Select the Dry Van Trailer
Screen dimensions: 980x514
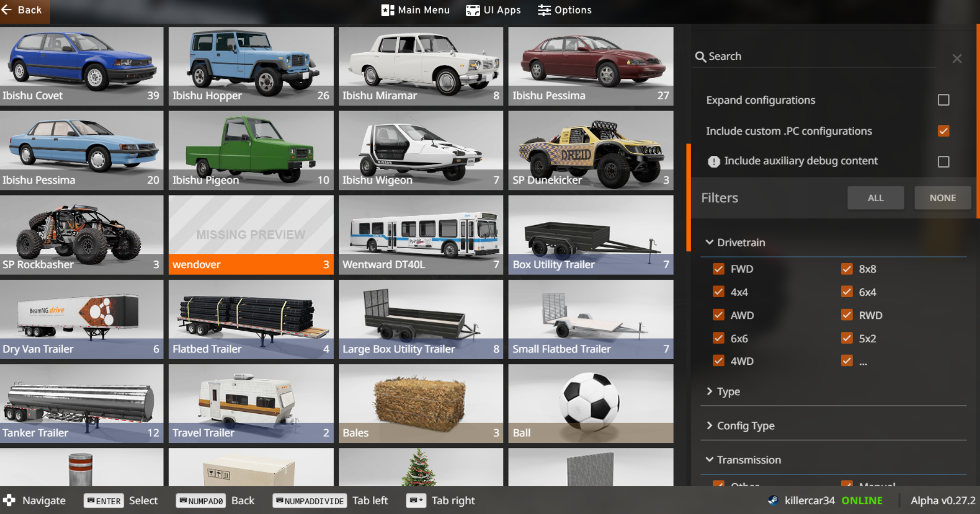point(81,319)
